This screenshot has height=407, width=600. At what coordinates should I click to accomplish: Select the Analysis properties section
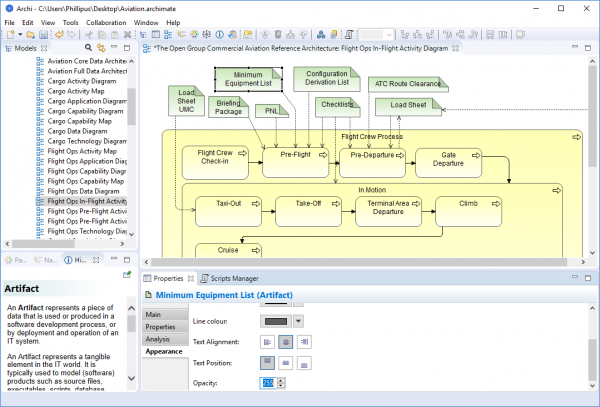165,339
